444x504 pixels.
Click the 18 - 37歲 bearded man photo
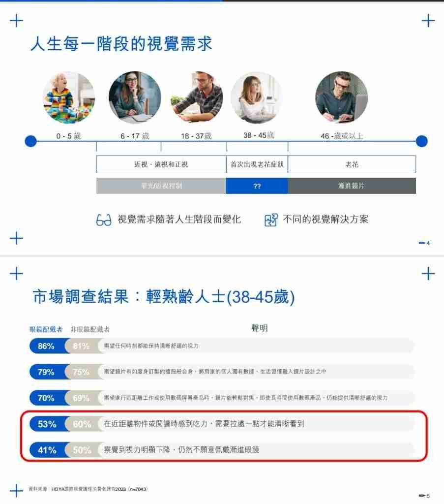coord(197,97)
